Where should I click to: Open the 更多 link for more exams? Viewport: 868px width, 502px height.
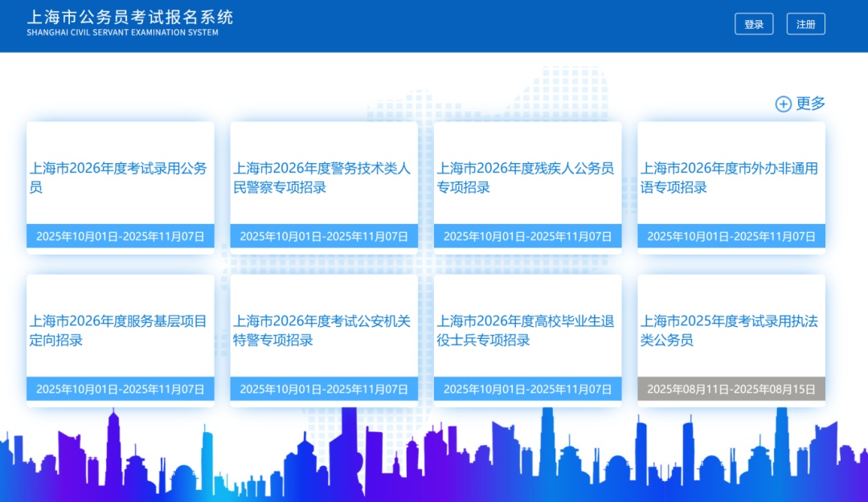[810, 104]
